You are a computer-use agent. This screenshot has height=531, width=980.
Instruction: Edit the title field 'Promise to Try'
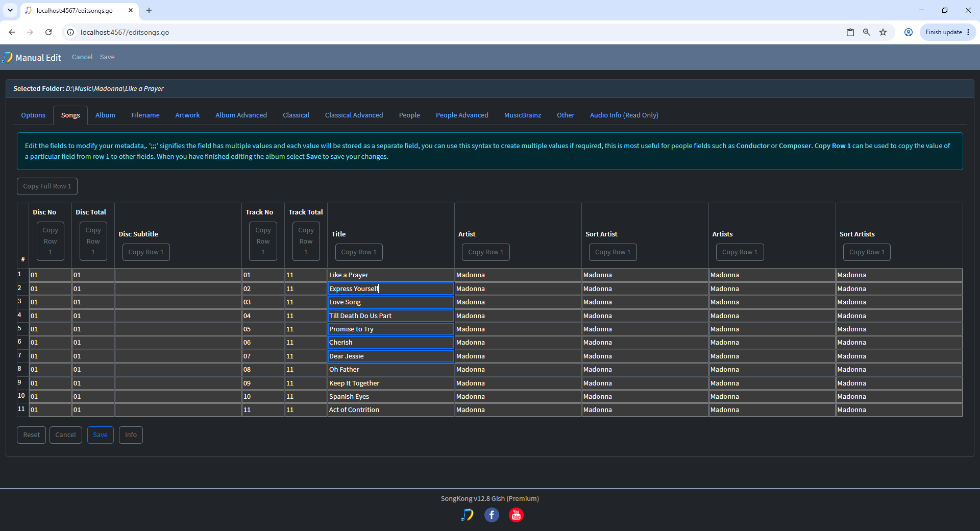point(390,329)
